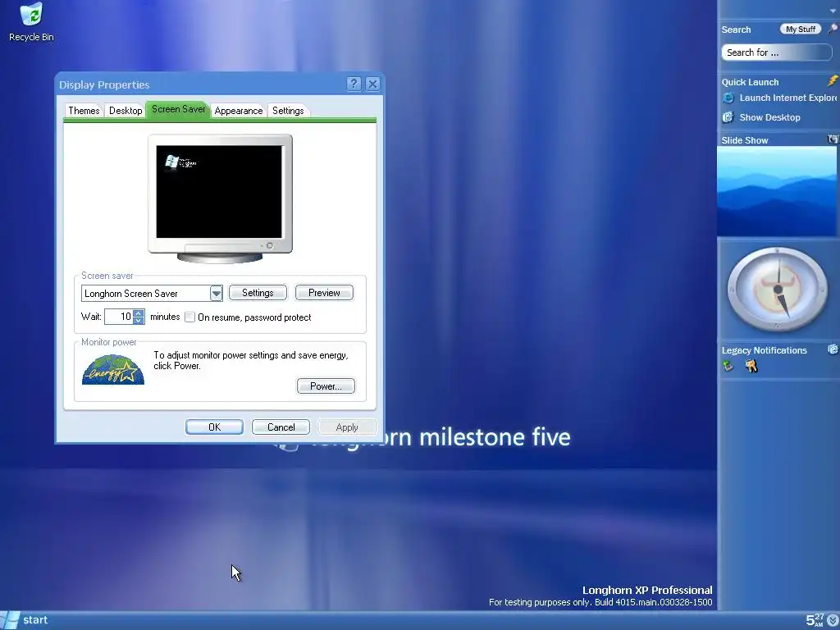This screenshot has width=840, height=630.
Task: Click the taskbar clock showing 5:27 AM
Action: click(x=815, y=620)
